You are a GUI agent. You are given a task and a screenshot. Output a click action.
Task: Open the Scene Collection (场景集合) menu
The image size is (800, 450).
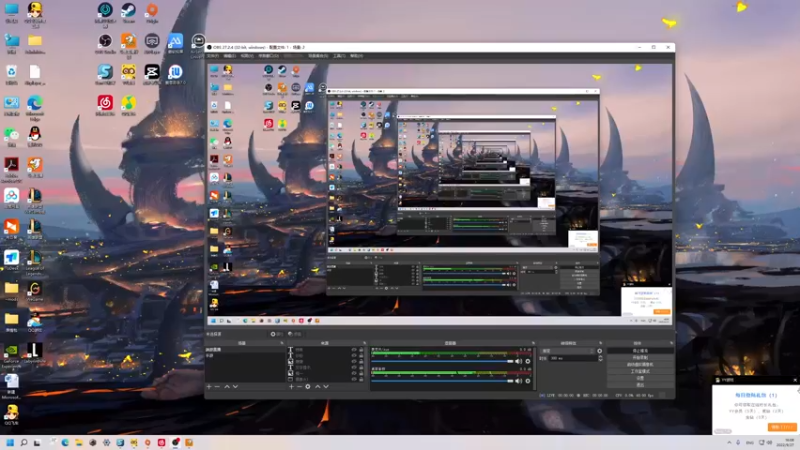318,56
